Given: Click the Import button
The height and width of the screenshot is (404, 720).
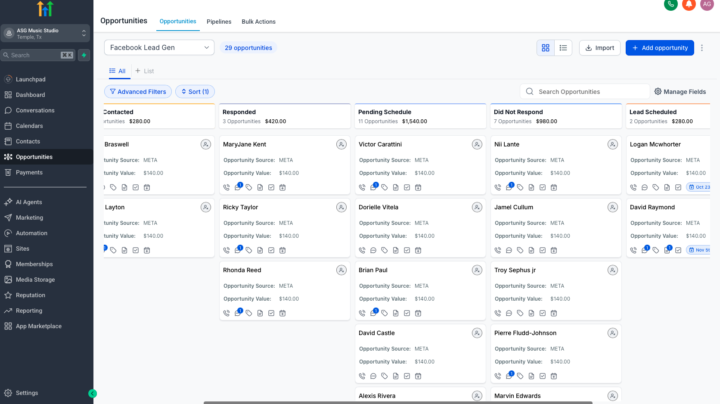Looking at the screenshot, I should point(600,47).
